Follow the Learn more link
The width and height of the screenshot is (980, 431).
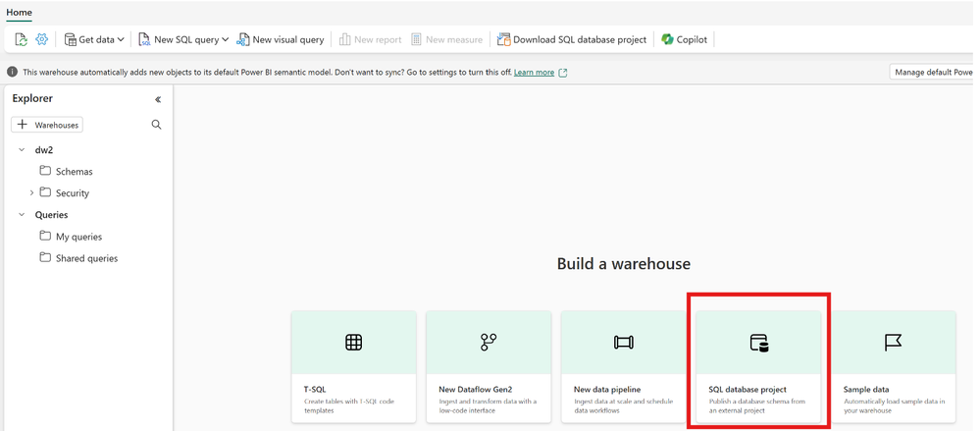534,73
